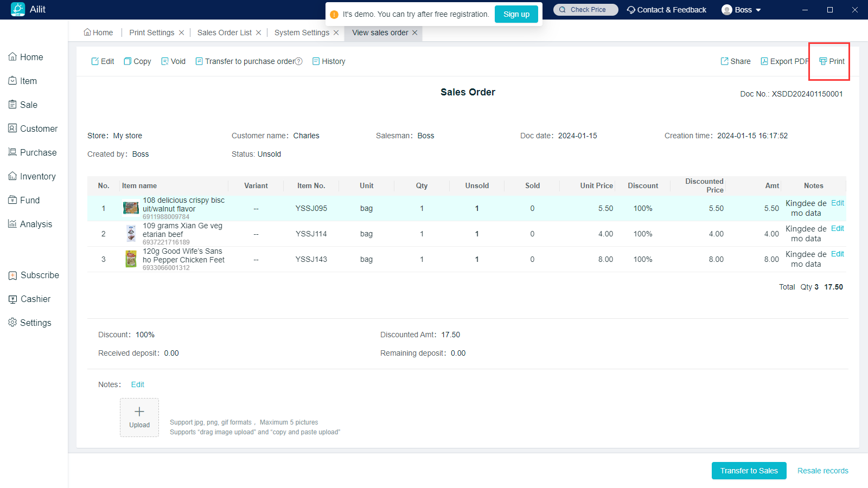Image resolution: width=868 pixels, height=488 pixels.
Task: Switch to the Print Settings tab
Action: click(151, 33)
